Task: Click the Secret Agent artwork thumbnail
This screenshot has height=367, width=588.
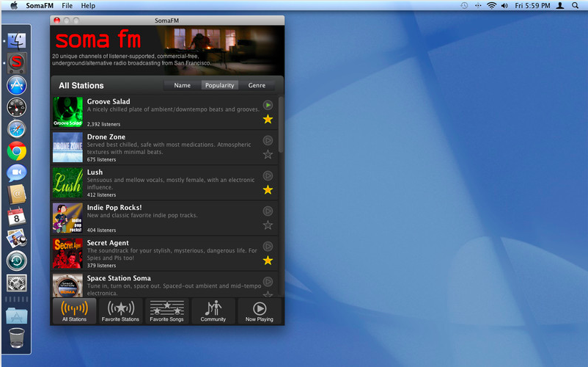Action: coord(68,253)
